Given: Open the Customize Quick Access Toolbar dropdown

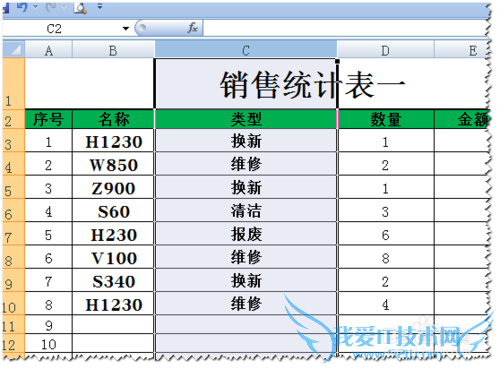Looking at the screenshot, I should tap(100, 6).
